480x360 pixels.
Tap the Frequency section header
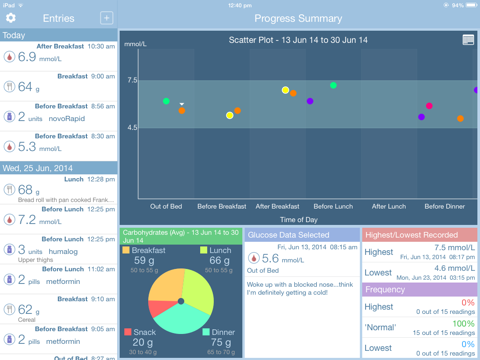[x=420, y=290]
